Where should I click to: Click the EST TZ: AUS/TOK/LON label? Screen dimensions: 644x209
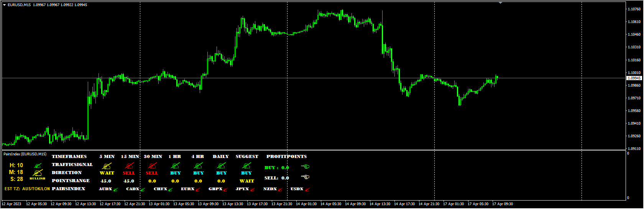[x=27, y=189]
